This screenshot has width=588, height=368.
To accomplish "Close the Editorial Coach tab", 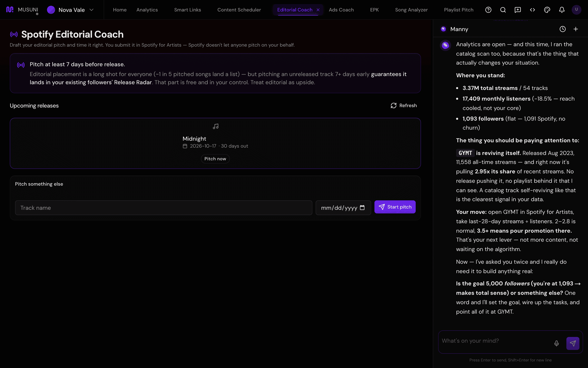I will [318, 10].
